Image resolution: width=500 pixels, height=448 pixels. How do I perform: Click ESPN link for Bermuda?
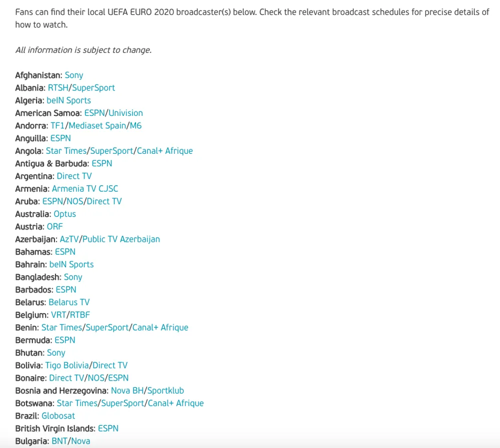coord(64,340)
